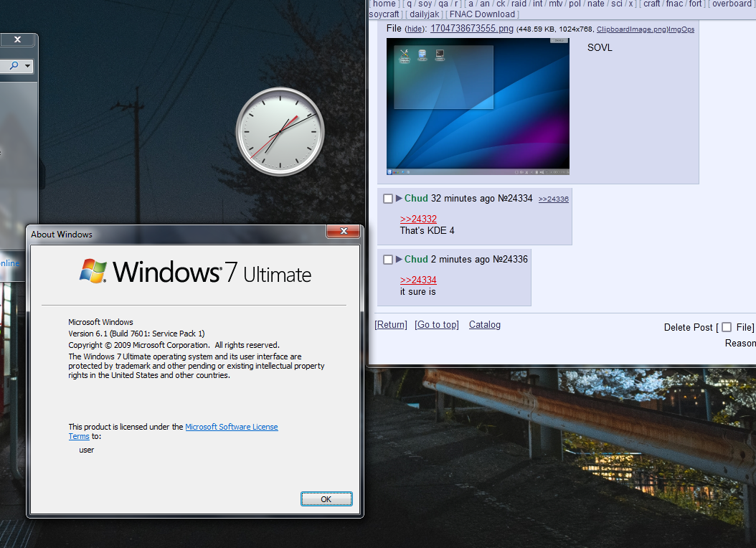Follow the red >>24332 quote link
Image resolution: width=756 pixels, height=548 pixels.
pos(418,219)
